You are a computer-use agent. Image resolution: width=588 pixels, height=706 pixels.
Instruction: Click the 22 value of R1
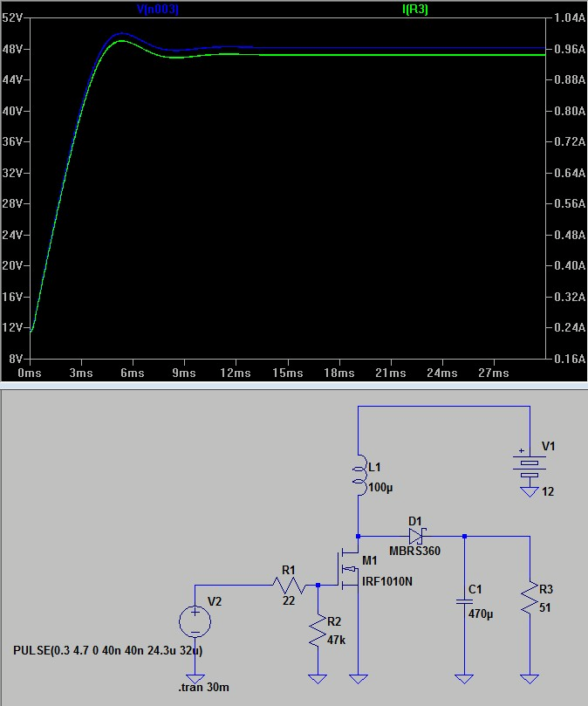coord(289,600)
